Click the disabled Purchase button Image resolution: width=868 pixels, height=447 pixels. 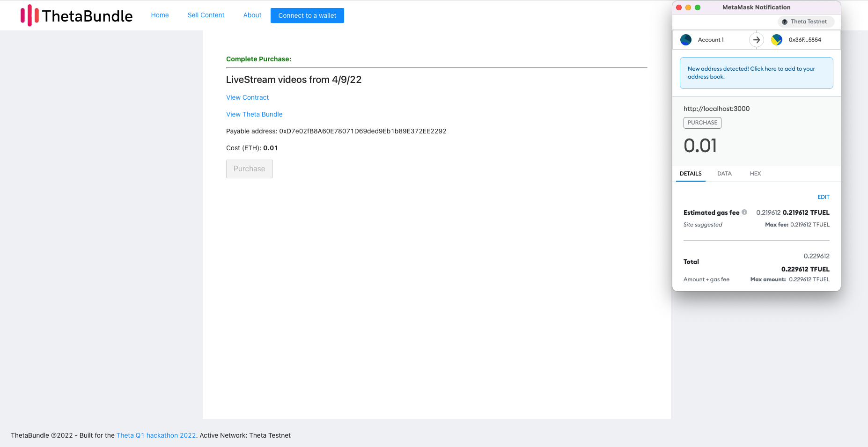pyautogui.click(x=250, y=169)
